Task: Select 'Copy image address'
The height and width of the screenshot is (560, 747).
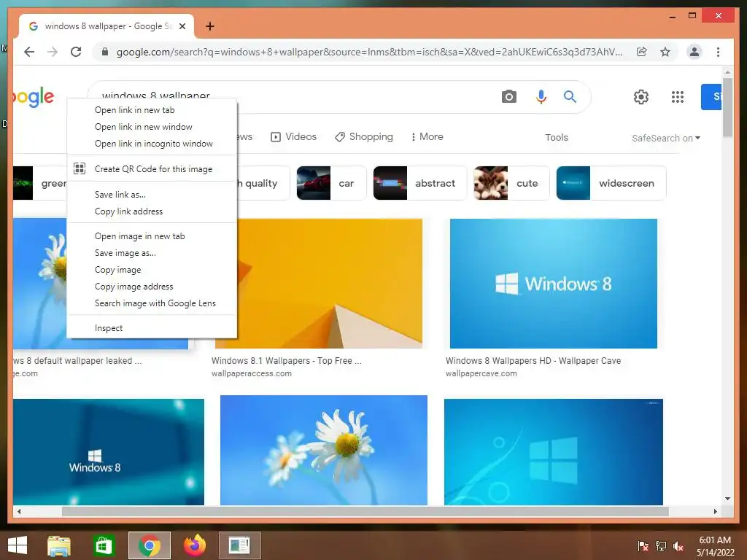Action: pyautogui.click(x=152, y=286)
